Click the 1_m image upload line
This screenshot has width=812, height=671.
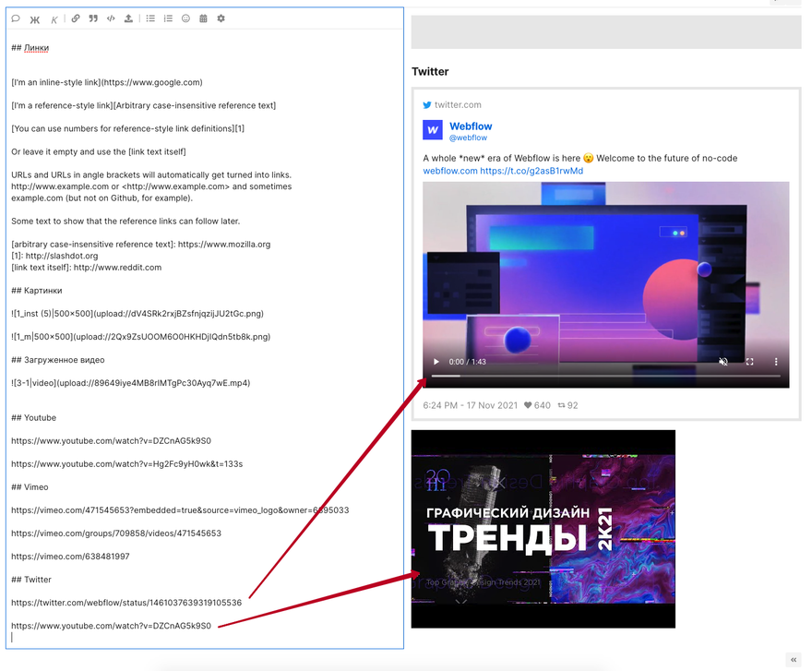(x=141, y=337)
